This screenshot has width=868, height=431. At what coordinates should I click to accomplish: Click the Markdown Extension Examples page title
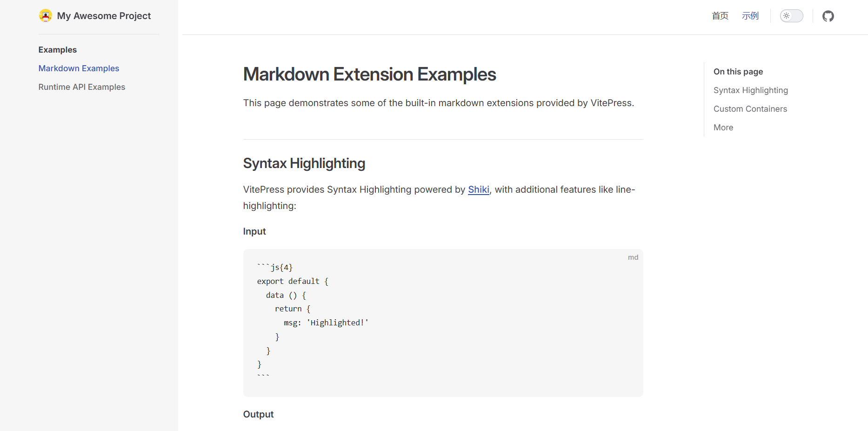pyautogui.click(x=369, y=74)
